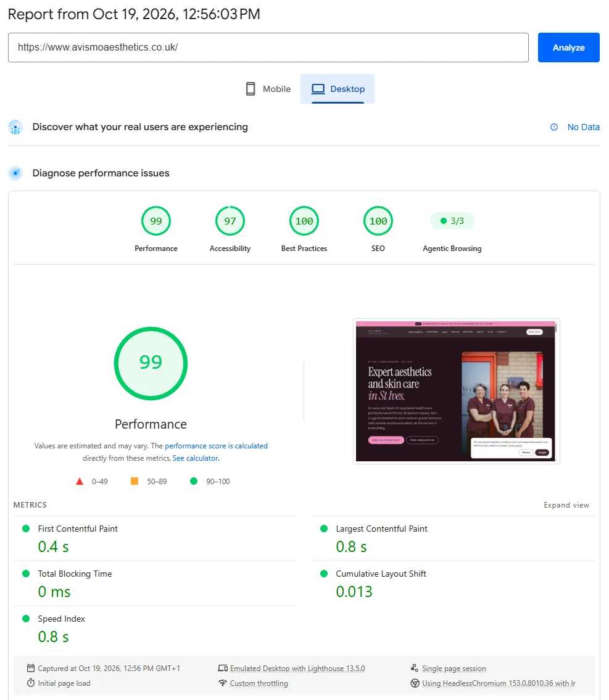Viewport: 609px width, 700px height.
Task: Click the green circle 90–100 legend icon
Action: tap(194, 481)
